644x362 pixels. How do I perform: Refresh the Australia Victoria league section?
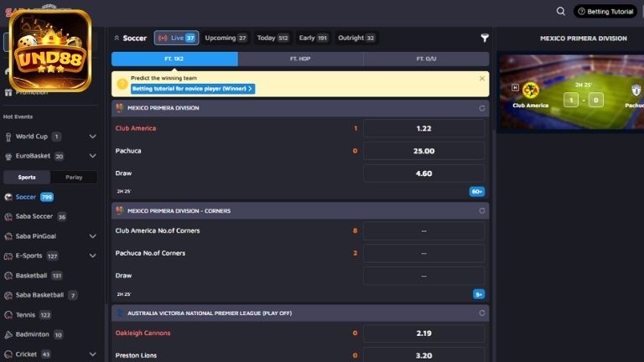tap(481, 313)
